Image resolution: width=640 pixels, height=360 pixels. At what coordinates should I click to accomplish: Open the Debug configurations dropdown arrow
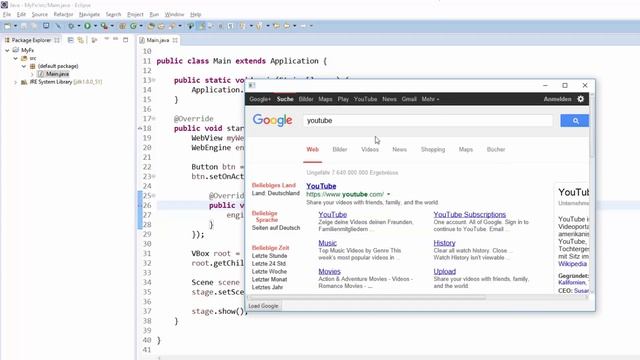click(79, 26)
